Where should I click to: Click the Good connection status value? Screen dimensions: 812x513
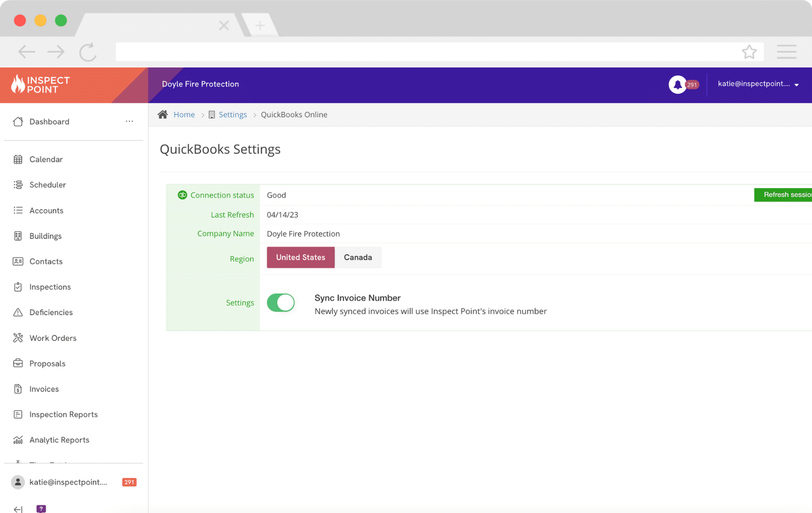click(276, 195)
